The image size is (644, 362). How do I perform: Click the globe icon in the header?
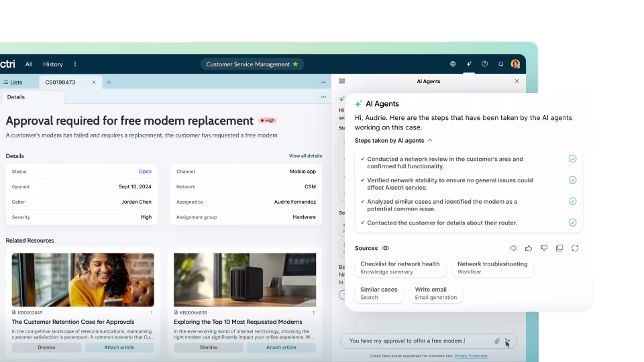453,64
